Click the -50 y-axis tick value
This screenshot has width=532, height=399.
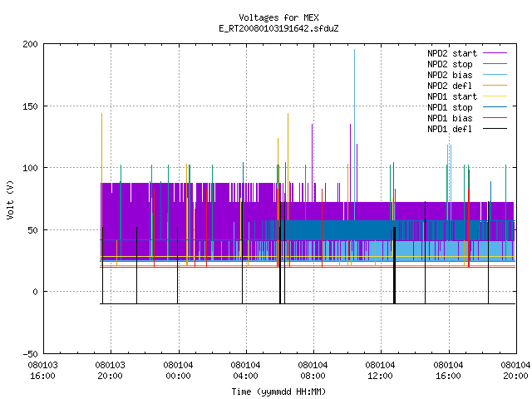tap(31, 354)
